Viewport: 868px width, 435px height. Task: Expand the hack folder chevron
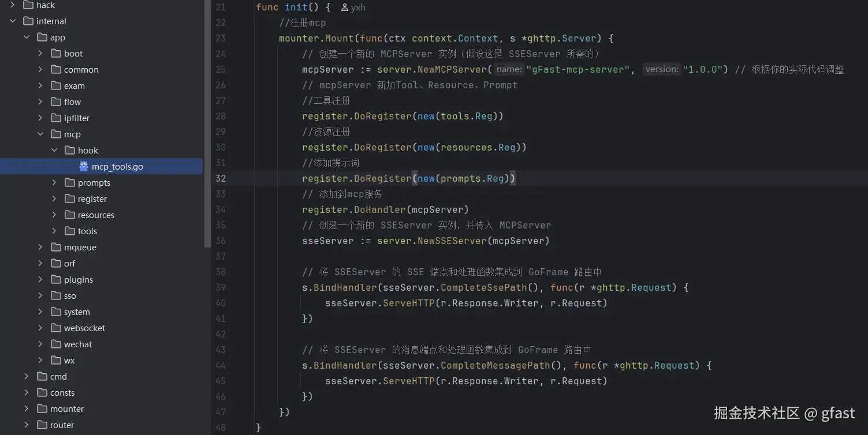point(13,5)
